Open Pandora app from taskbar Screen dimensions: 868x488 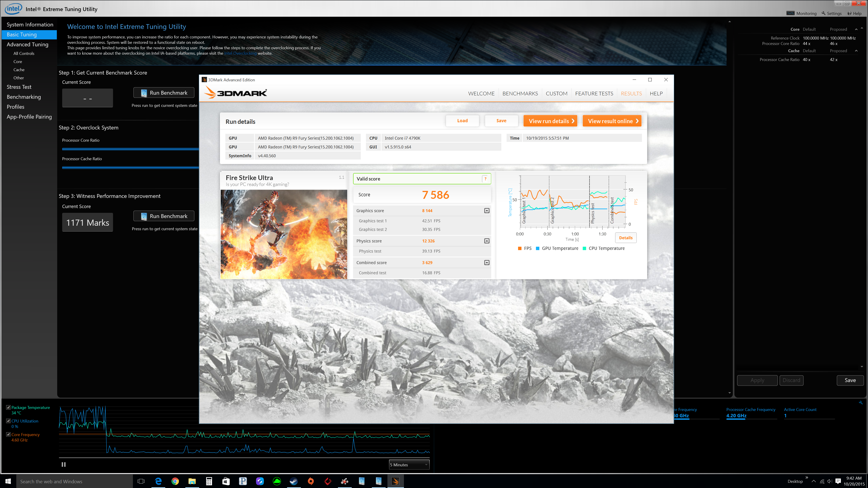[x=243, y=481]
